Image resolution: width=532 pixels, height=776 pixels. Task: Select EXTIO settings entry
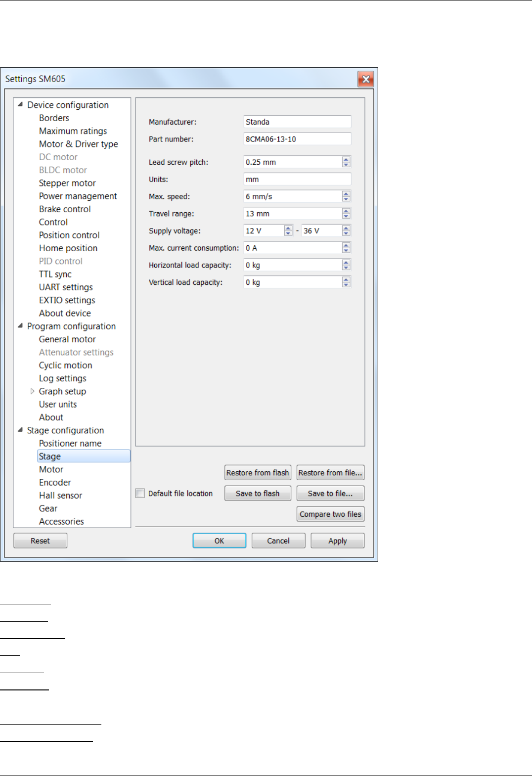(67, 300)
